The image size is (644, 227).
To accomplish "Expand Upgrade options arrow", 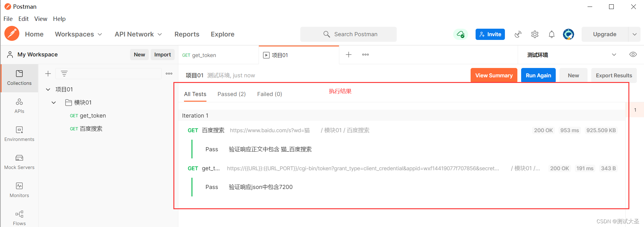I will pos(634,34).
